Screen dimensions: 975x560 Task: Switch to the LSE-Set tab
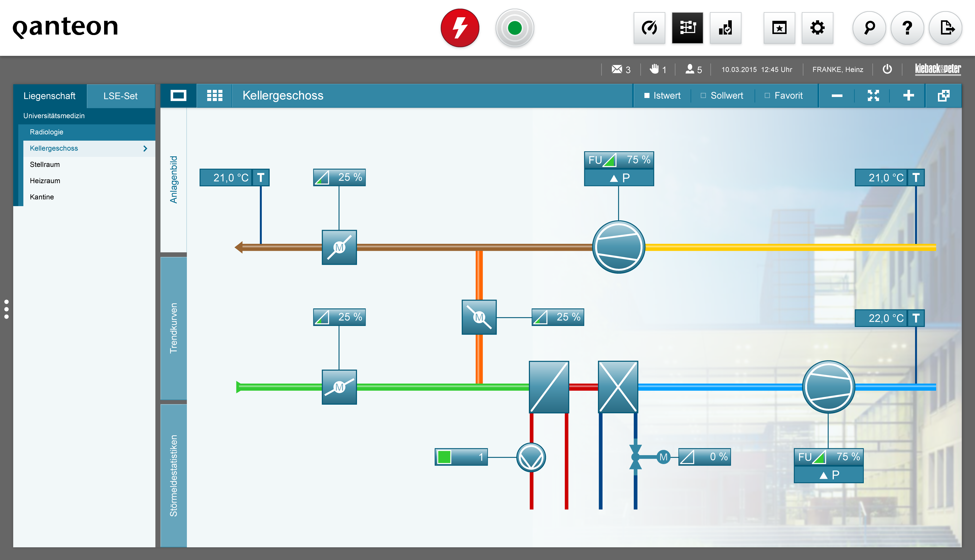120,96
